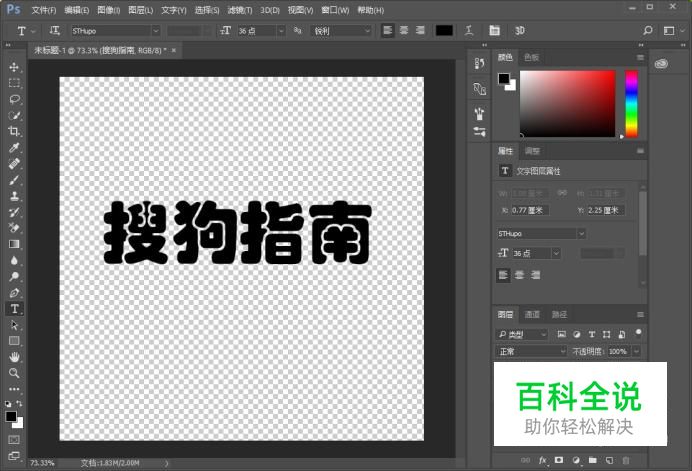Select the History Brush tool
This screenshot has width=692, height=471.
pos(14,212)
